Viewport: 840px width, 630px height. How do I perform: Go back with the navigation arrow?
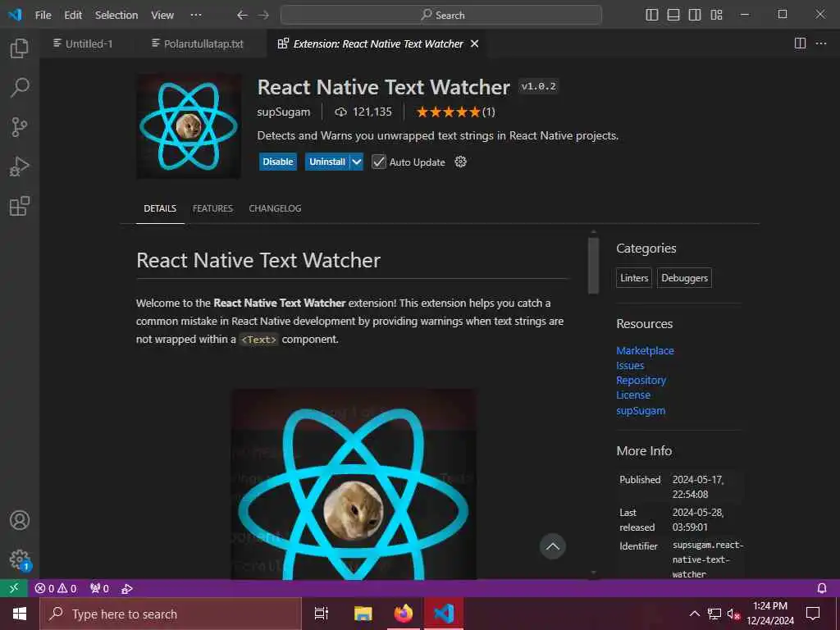tap(242, 15)
